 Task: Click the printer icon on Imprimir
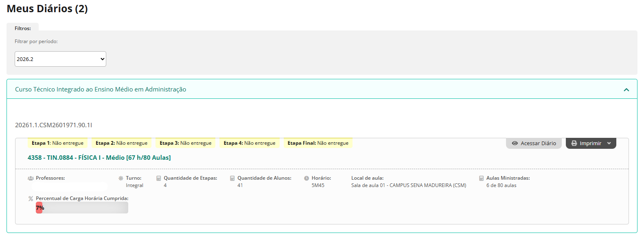574,143
